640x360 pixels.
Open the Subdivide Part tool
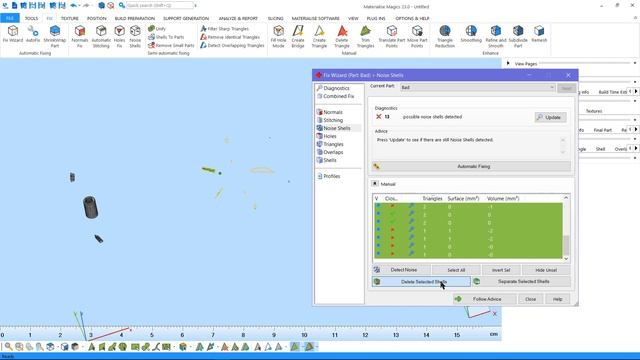coord(518,36)
